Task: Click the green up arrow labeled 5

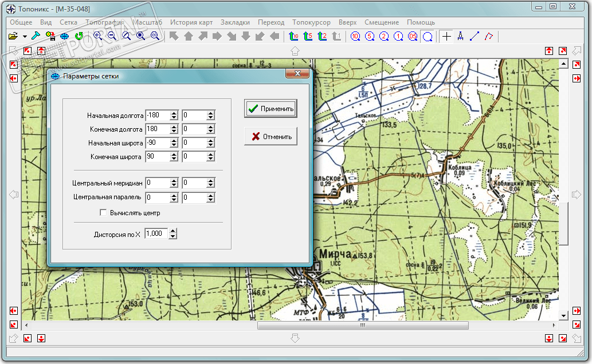Action: pyautogui.click(x=308, y=36)
